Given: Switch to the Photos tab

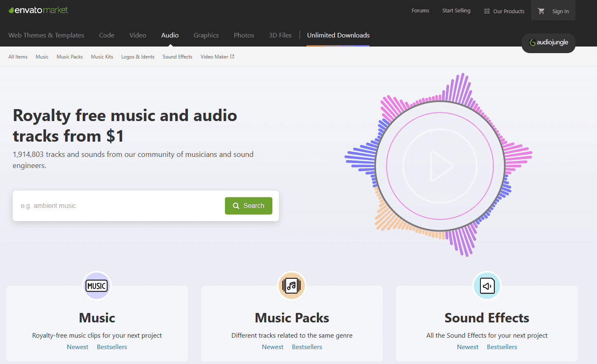Looking at the screenshot, I should 243,35.
